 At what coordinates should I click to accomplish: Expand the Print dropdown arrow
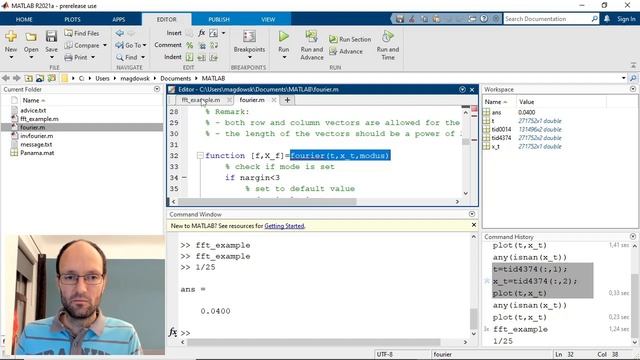pos(93,58)
